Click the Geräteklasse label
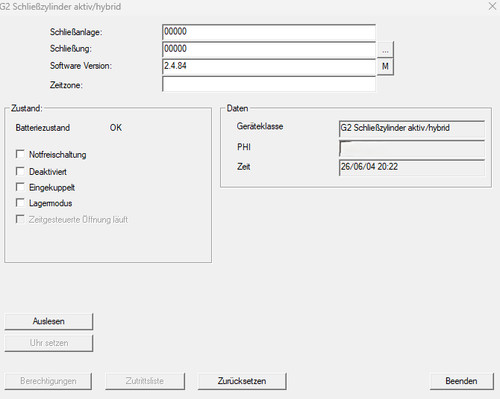500x399 pixels. (x=260, y=126)
